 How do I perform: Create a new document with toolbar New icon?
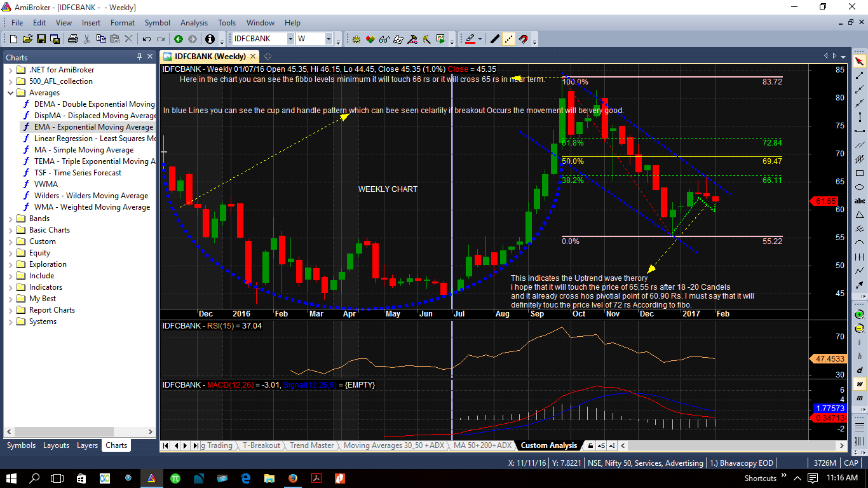click(13, 39)
